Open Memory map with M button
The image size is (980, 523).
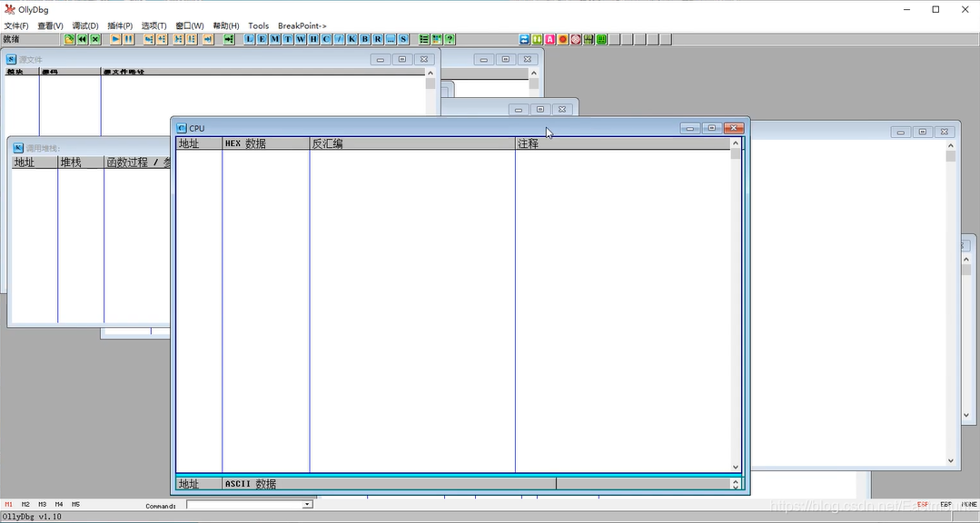(275, 39)
